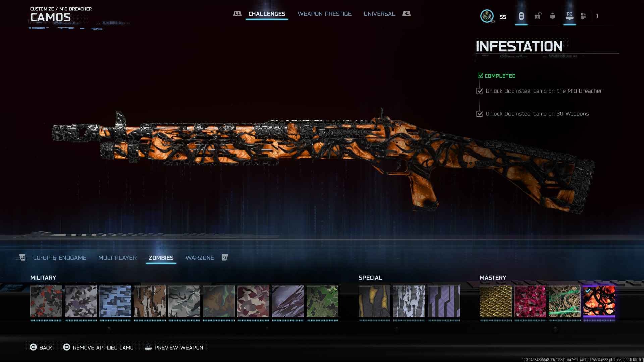The width and height of the screenshot is (644, 362).
Task: Click the L2 trigger icon
Action: pyautogui.click(x=22, y=257)
